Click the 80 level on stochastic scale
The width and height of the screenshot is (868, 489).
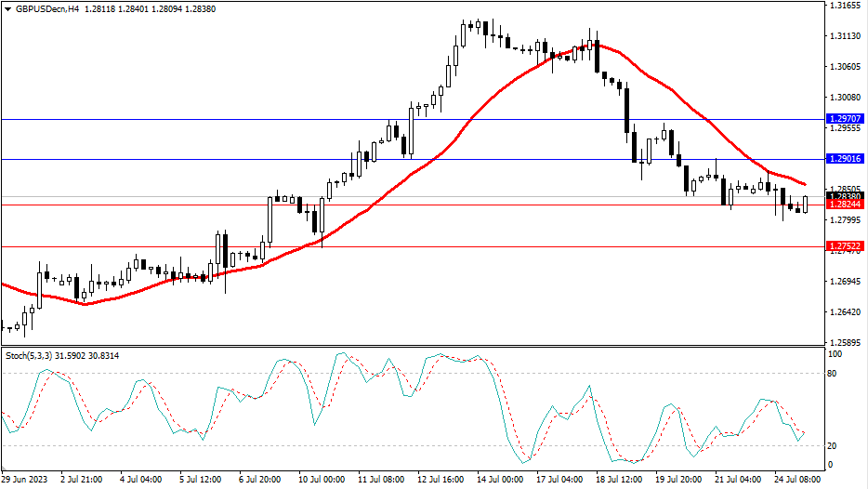834,374
